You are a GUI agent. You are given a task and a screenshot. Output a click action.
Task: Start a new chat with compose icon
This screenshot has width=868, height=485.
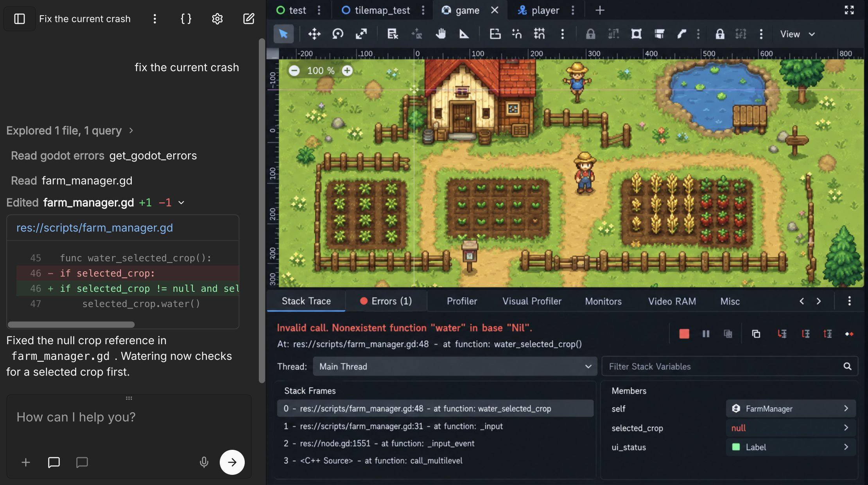pos(249,19)
